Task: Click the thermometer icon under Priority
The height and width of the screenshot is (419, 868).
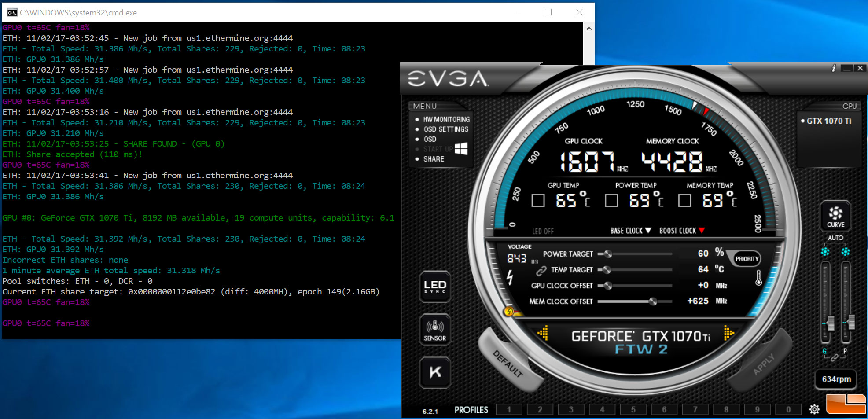Action: [758, 278]
